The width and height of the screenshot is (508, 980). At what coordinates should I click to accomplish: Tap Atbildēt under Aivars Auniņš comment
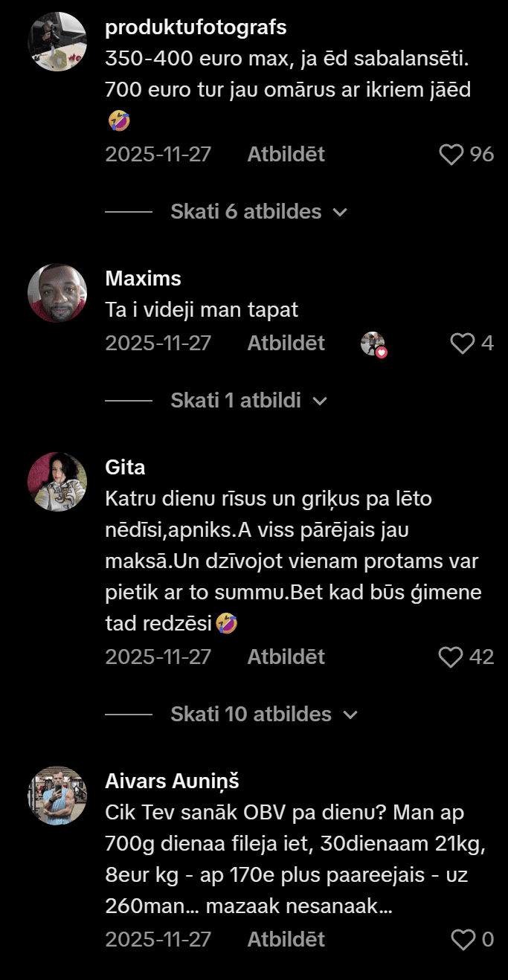tap(286, 940)
